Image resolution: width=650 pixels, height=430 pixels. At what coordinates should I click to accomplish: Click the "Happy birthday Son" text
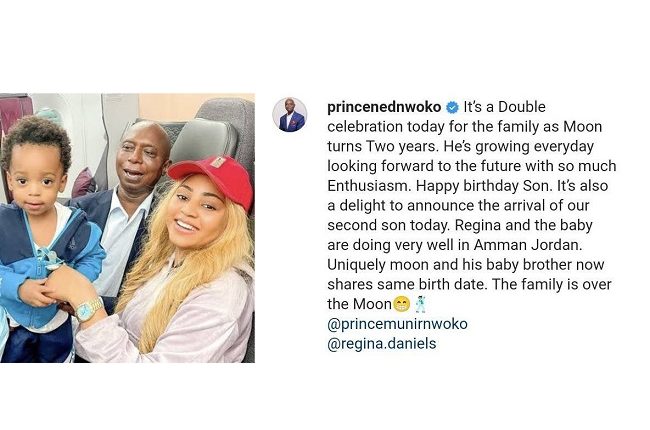coord(484,186)
